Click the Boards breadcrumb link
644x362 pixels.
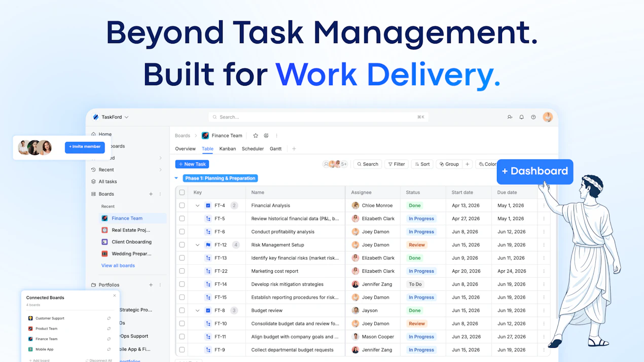pyautogui.click(x=183, y=136)
